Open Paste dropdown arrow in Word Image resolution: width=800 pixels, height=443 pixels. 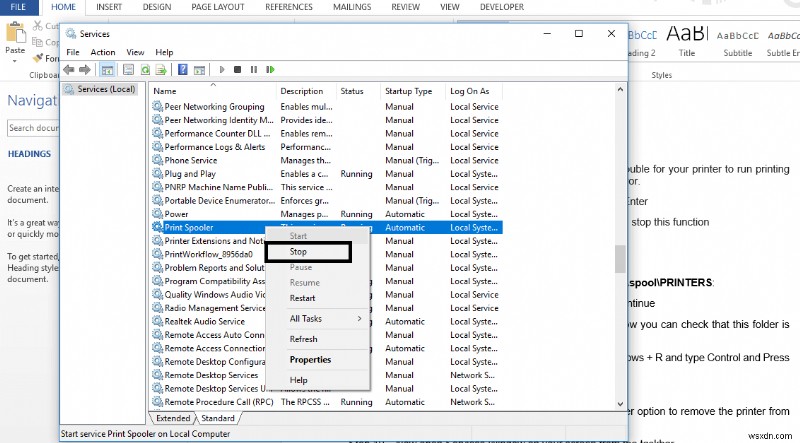tap(15, 61)
